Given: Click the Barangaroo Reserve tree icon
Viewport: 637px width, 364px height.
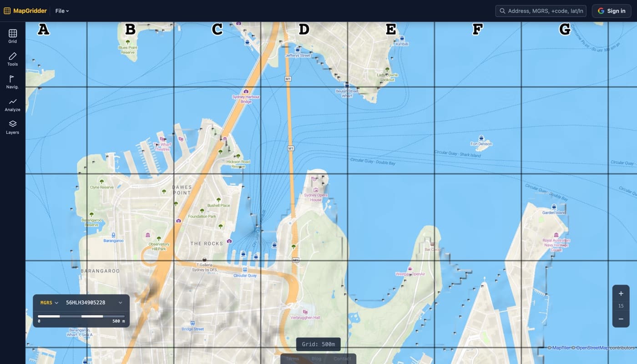Looking at the screenshot, I should point(91,214).
